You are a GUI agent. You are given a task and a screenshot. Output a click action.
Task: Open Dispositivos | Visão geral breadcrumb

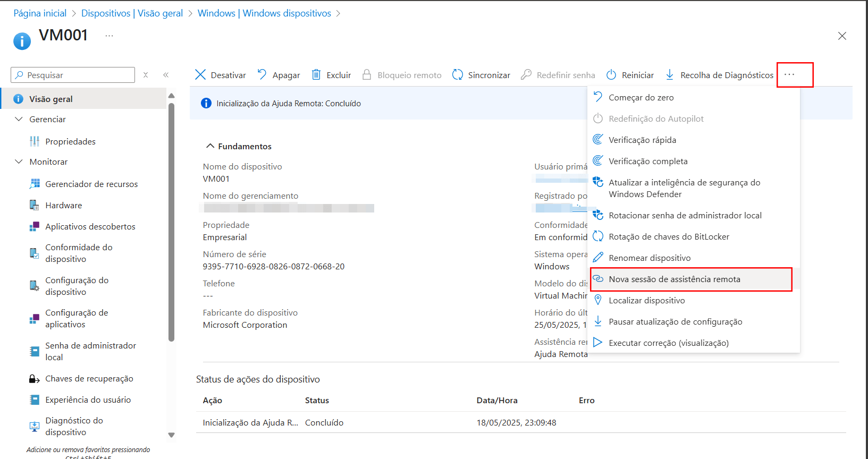[132, 13]
